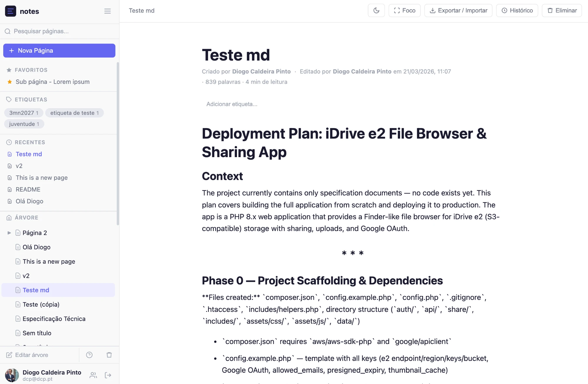Collapse sidebar with hamburger menu icon
This screenshot has width=588, height=384.
pyautogui.click(x=107, y=11)
